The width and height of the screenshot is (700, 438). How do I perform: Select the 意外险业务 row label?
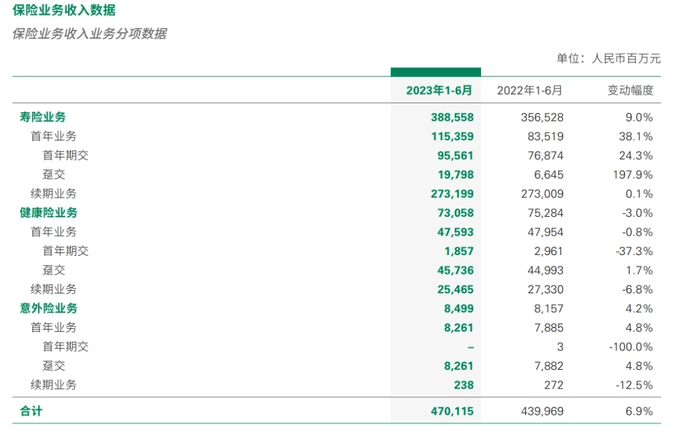point(48,308)
